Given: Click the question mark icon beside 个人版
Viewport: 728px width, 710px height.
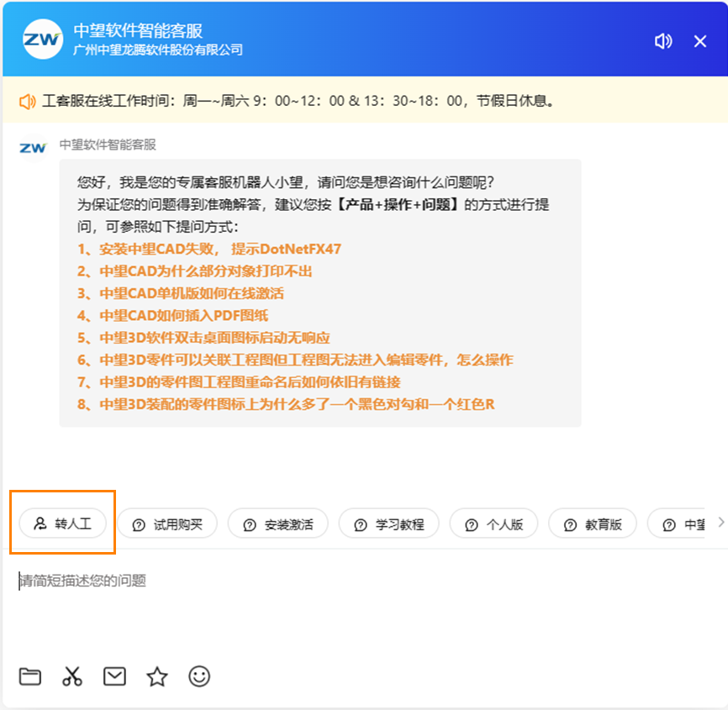Looking at the screenshot, I should pyautogui.click(x=472, y=525).
